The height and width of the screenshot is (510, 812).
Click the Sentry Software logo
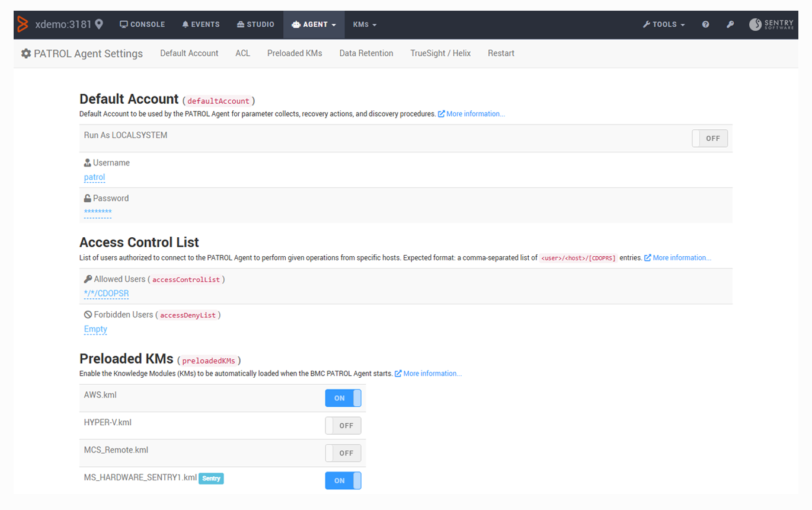(x=771, y=24)
